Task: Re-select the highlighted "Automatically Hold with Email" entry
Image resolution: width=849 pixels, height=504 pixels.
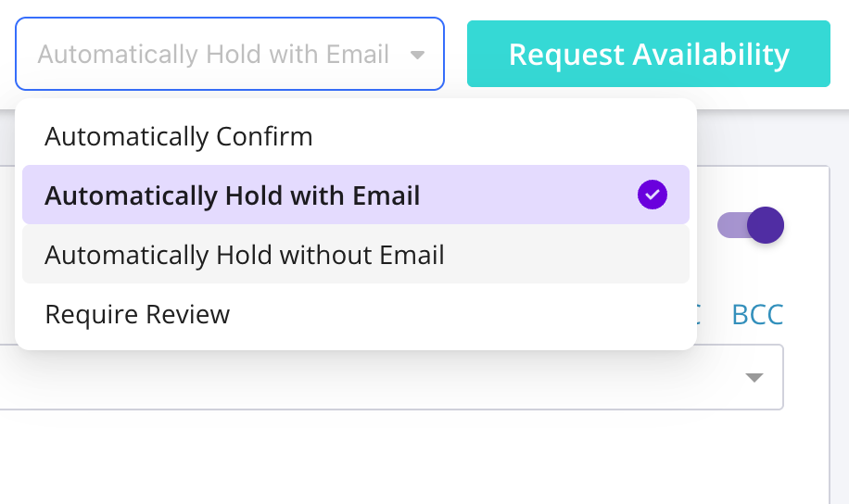Action: 233,195
